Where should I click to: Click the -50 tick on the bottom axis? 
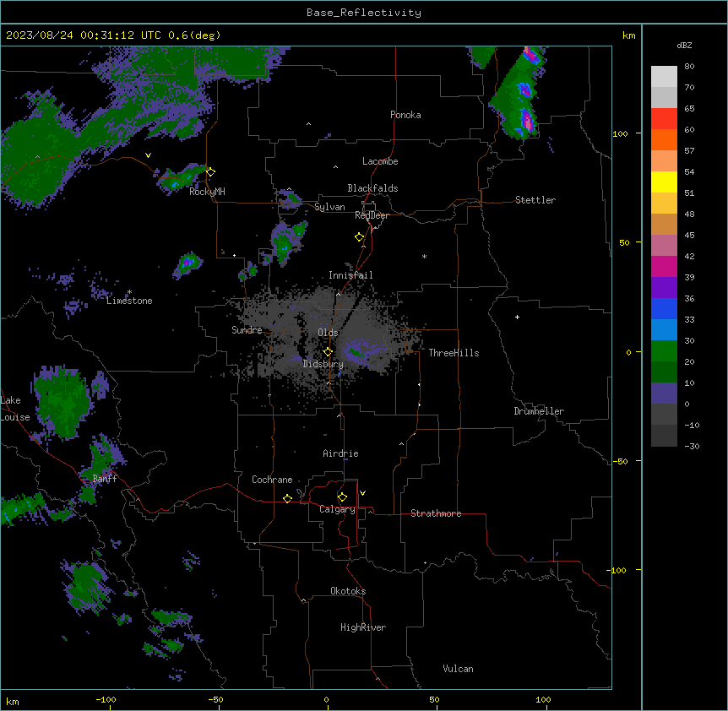[x=216, y=700]
